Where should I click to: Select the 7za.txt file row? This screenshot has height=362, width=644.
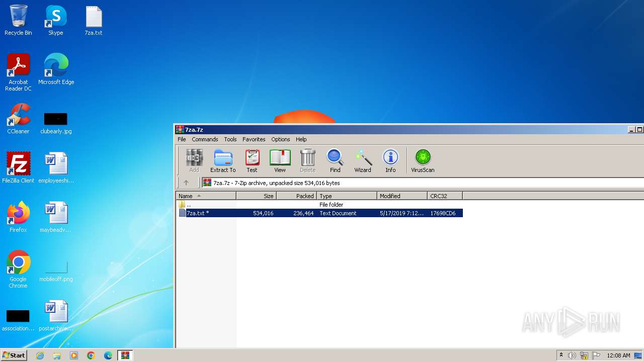[319, 213]
